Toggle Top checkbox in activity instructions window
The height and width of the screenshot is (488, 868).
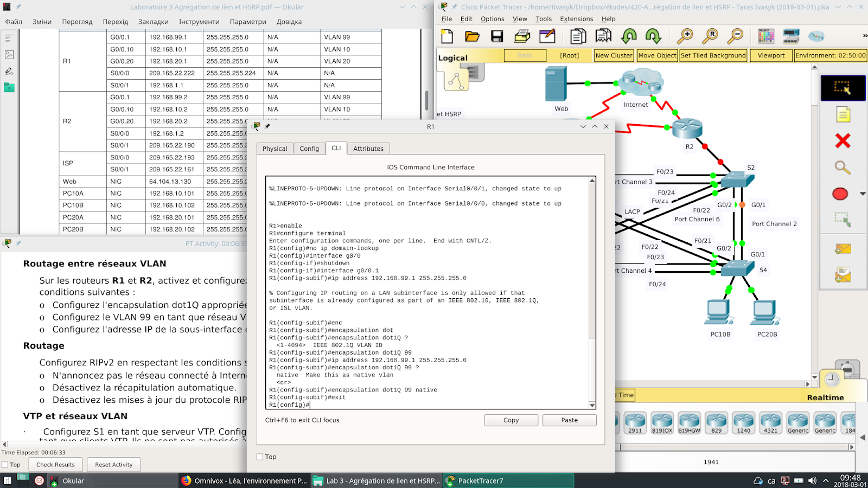[x=5, y=465]
